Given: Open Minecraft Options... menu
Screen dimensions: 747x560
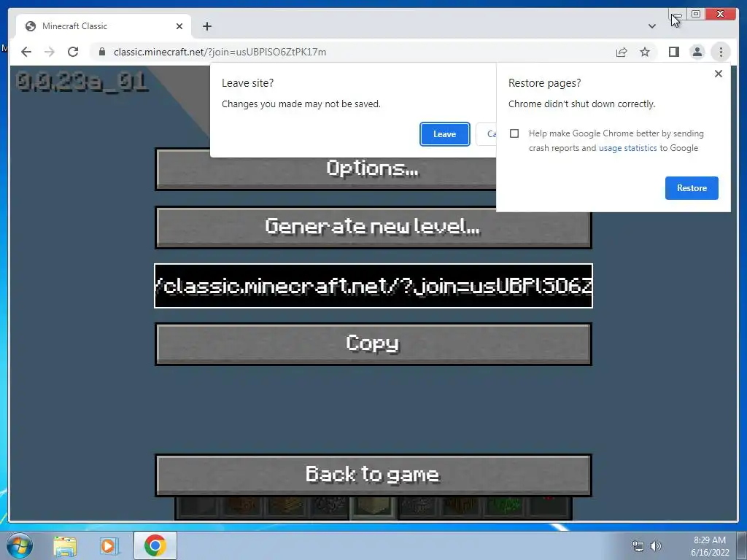Looking at the screenshot, I should [326, 169].
